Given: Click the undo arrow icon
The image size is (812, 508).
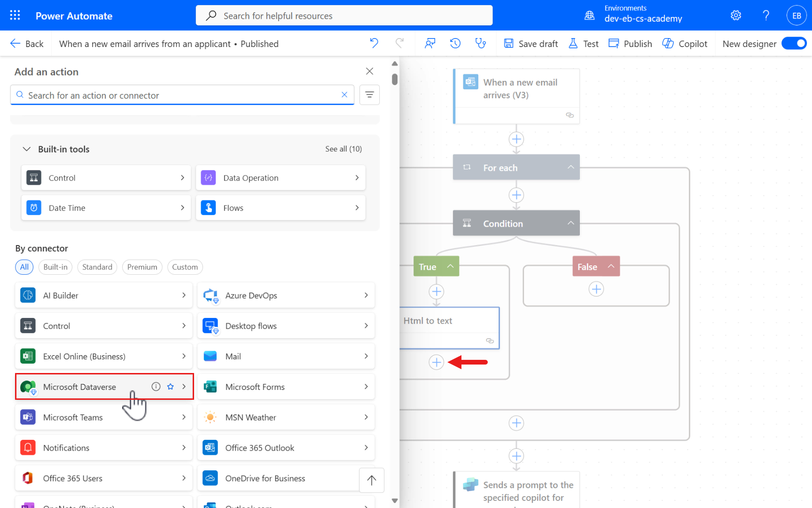Looking at the screenshot, I should coord(374,43).
